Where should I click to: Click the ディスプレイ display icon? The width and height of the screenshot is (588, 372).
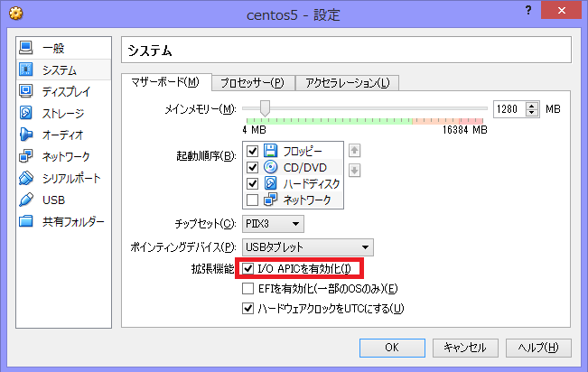pyautogui.click(x=26, y=91)
